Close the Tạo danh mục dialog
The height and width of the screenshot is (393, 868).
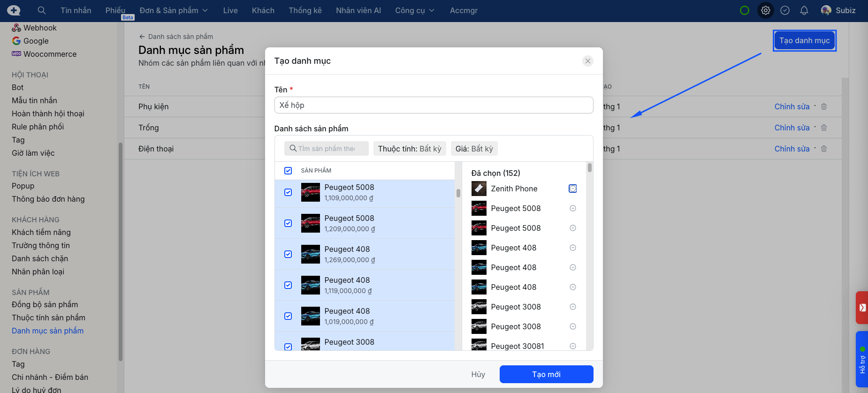[587, 61]
